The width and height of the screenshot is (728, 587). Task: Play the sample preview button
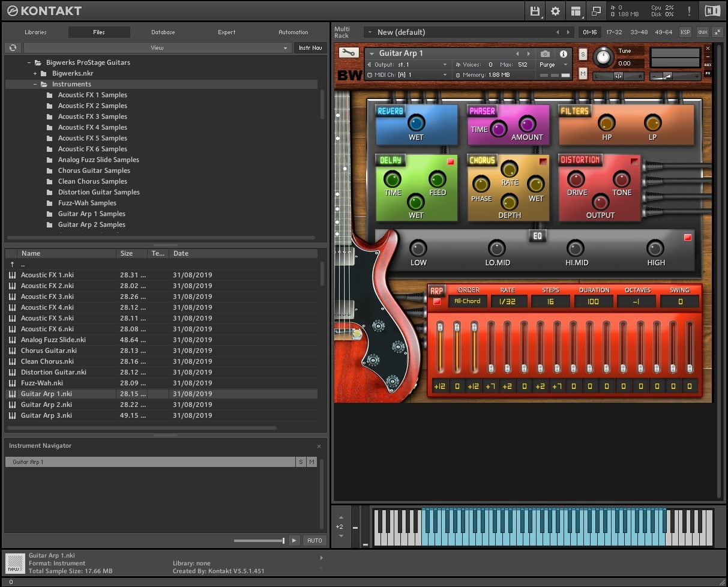pos(293,541)
